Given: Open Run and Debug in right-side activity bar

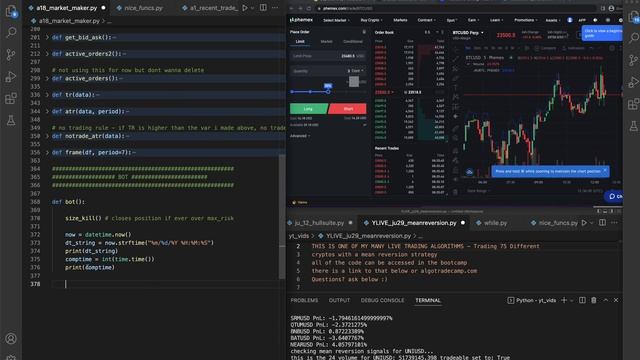Looking at the screenshot, I should 633,82.
